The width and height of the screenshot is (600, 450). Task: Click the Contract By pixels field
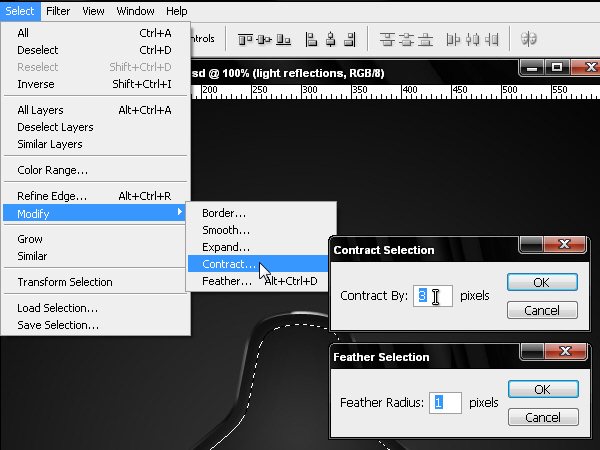(433, 296)
